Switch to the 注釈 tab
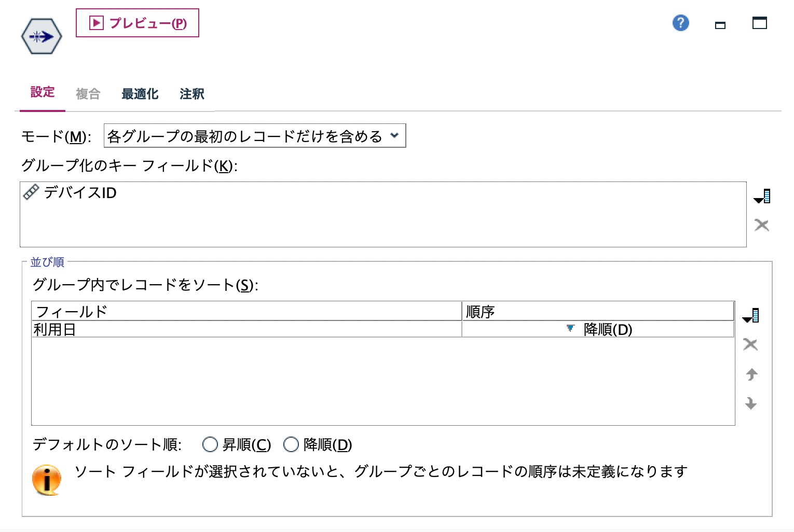794x532 pixels. click(191, 93)
